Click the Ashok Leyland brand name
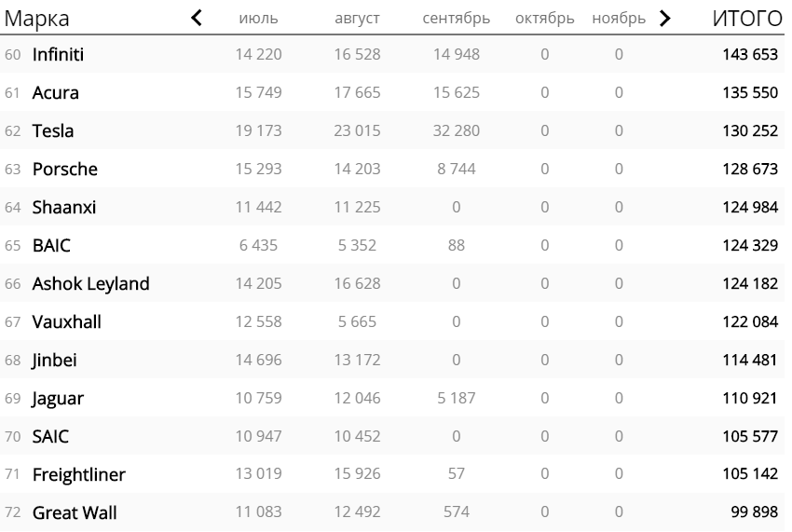The image size is (792, 532). 91,283
